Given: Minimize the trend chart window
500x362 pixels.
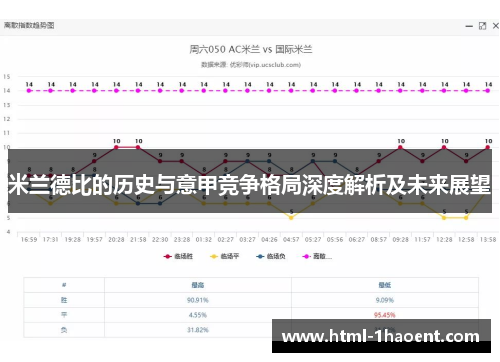Looking at the screenshot, I should pyautogui.click(x=469, y=26).
